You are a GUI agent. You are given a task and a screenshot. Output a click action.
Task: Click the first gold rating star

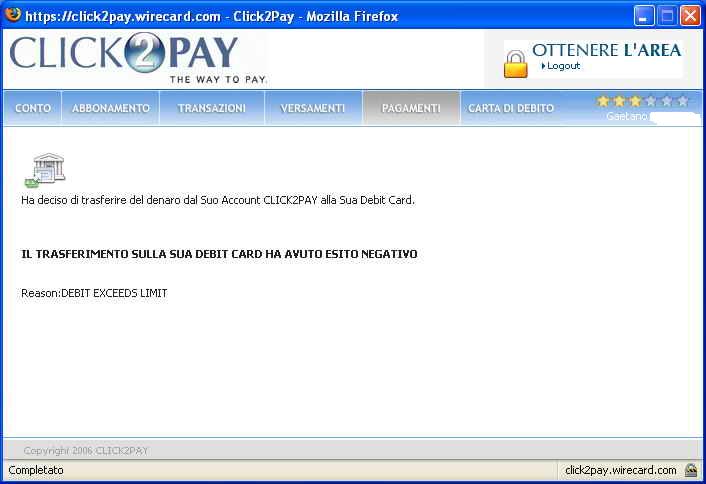pos(603,101)
